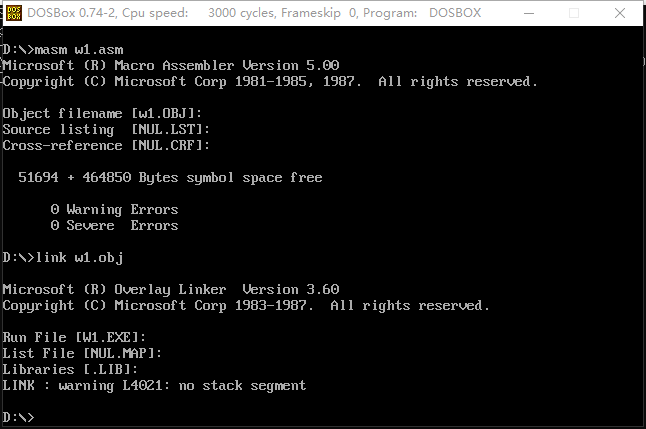Screen dimensions: 646x429
Task: Click the 'Run File [W1.EXE]' line
Action: click(74, 338)
